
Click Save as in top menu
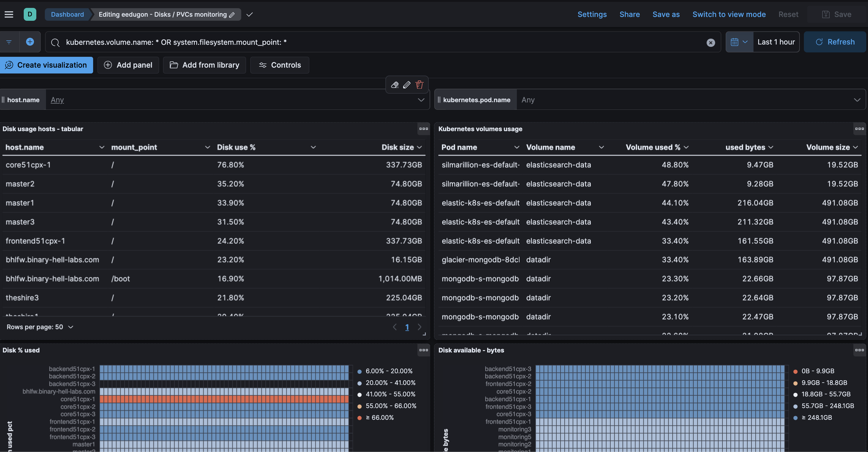click(666, 14)
